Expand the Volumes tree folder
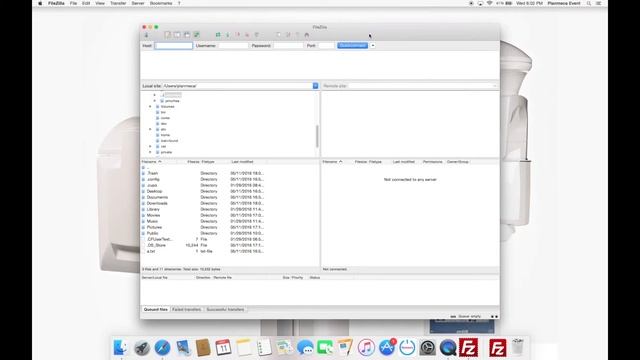640x360 pixels. point(150,107)
